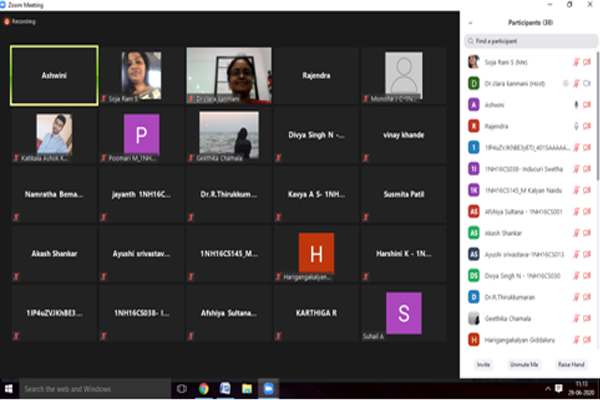600x400 pixels.
Task: Click the Recording indicator icon
Action: coord(7,20)
